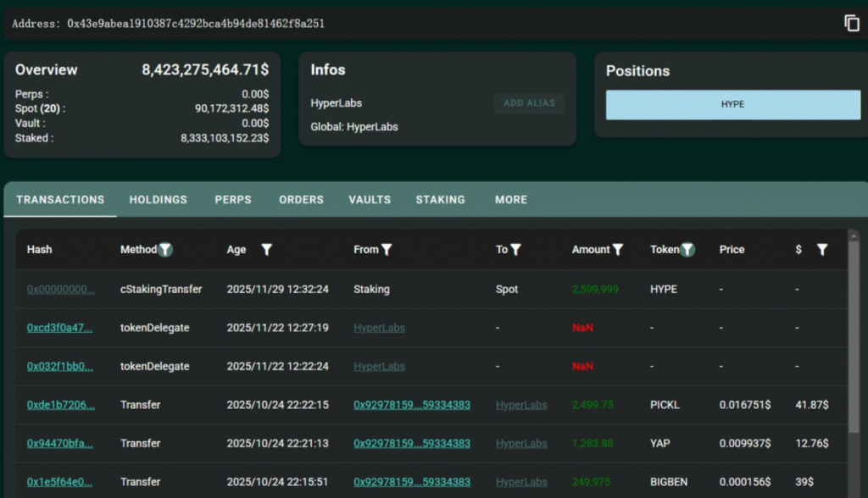868x498 pixels.
Task: Open the To column filter
Action: click(x=515, y=250)
